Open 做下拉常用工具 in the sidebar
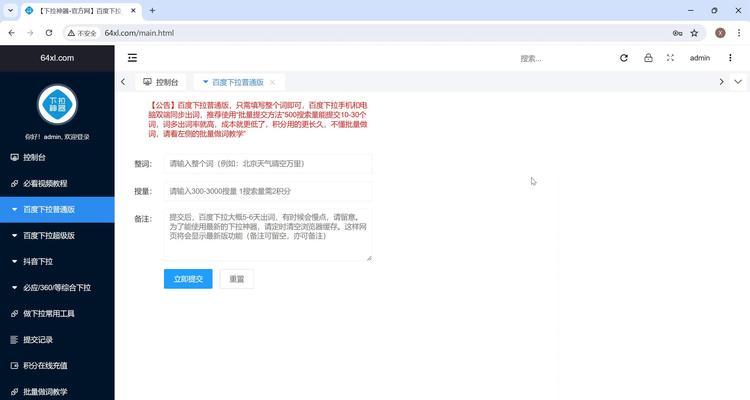The image size is (750, 400). click(57, 314)
